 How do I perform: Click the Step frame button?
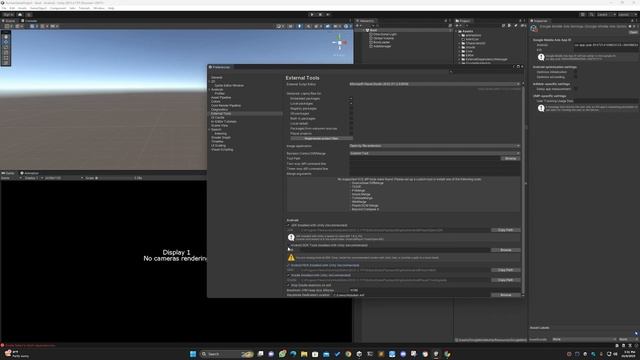[x=328, y=14]
